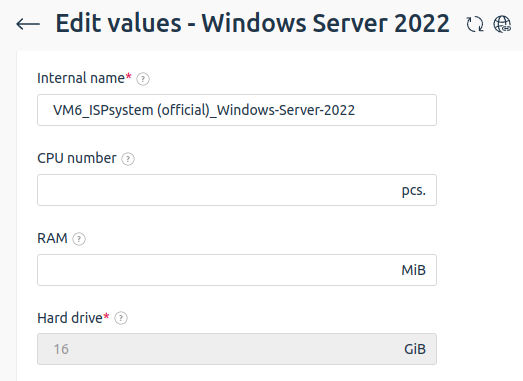
Task: Show help for Internal name
Action: pyautogui.click(x=143, y=79)
